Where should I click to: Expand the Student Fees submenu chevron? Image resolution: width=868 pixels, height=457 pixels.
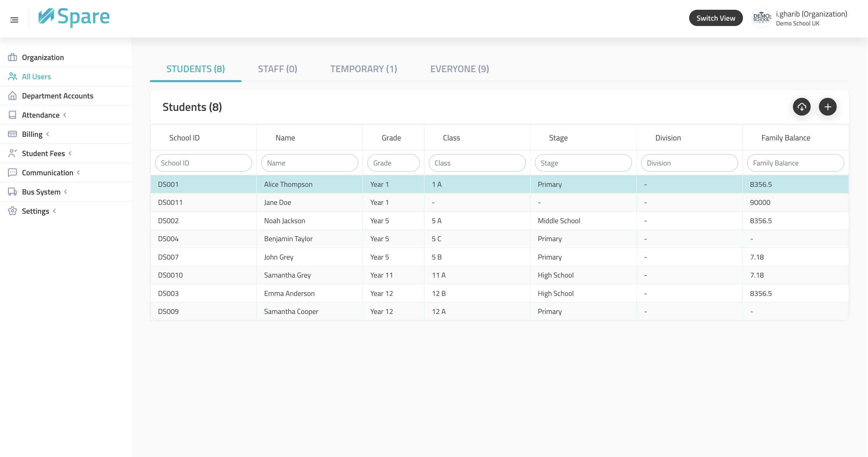click(70, 153)
